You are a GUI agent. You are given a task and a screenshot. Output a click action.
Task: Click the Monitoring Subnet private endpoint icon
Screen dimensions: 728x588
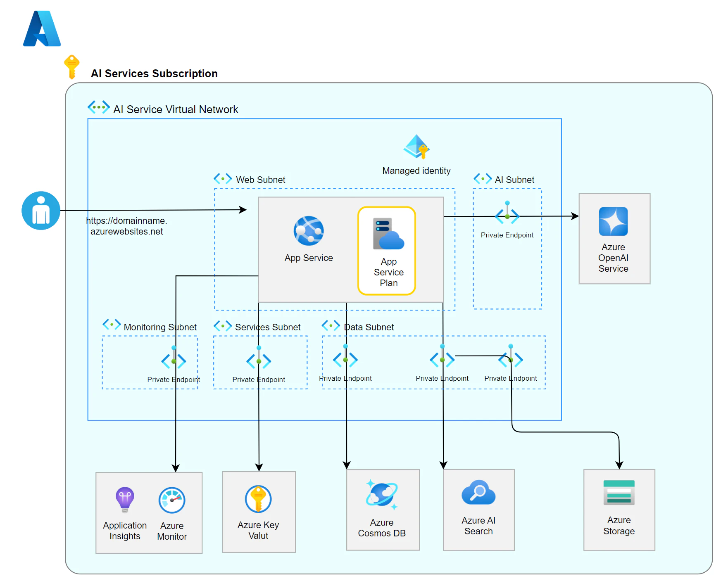(x=174, y=358)
